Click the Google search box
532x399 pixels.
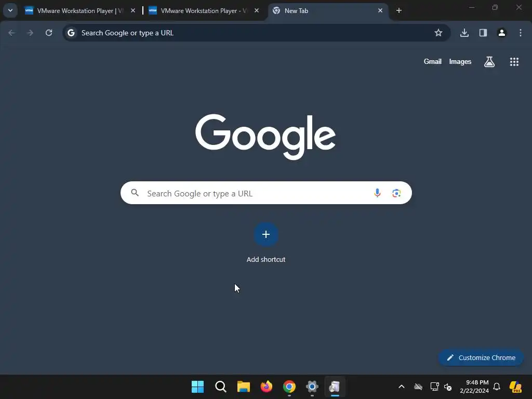tap(266, 193)
